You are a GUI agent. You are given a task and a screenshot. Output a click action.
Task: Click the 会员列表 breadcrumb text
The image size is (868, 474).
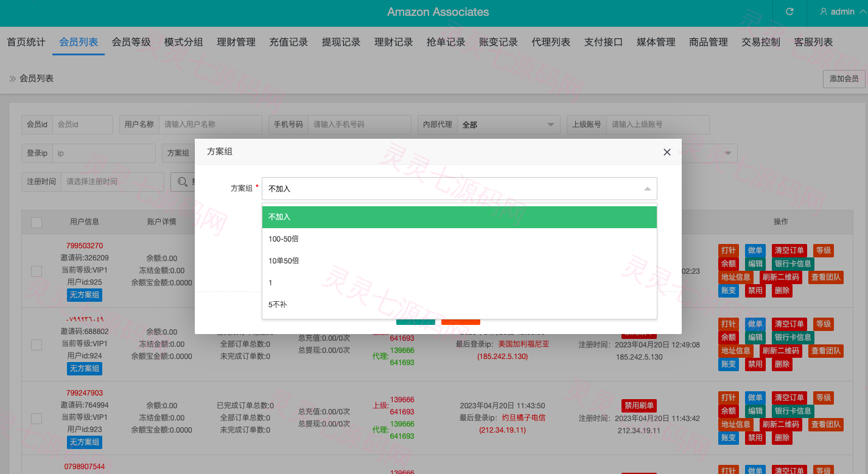point(37,78)
